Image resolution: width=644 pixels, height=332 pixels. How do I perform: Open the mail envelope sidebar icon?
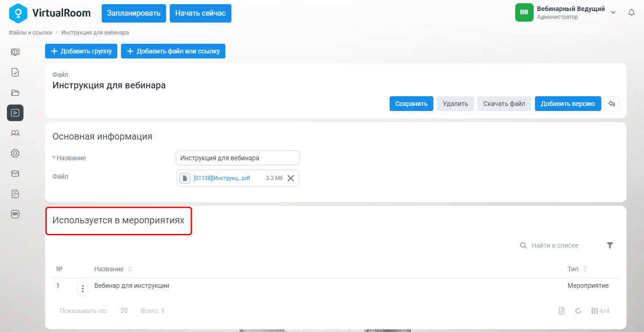coord(15,174)
